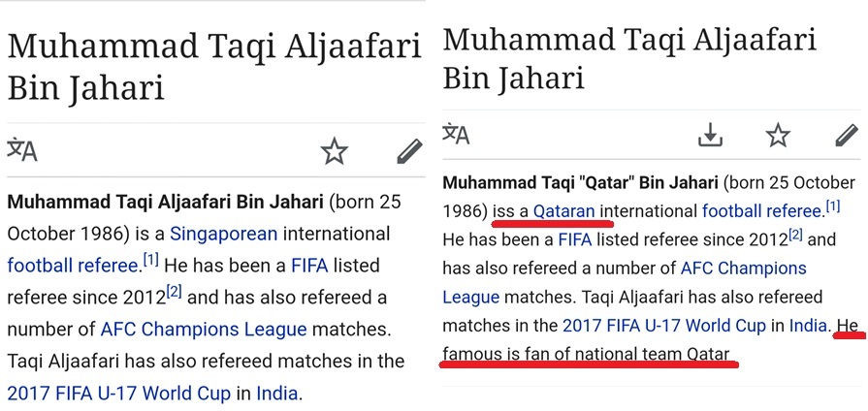Edit the left article with pencil icon
The width and height of the screenshot is (868, 411).
point(409,150)
